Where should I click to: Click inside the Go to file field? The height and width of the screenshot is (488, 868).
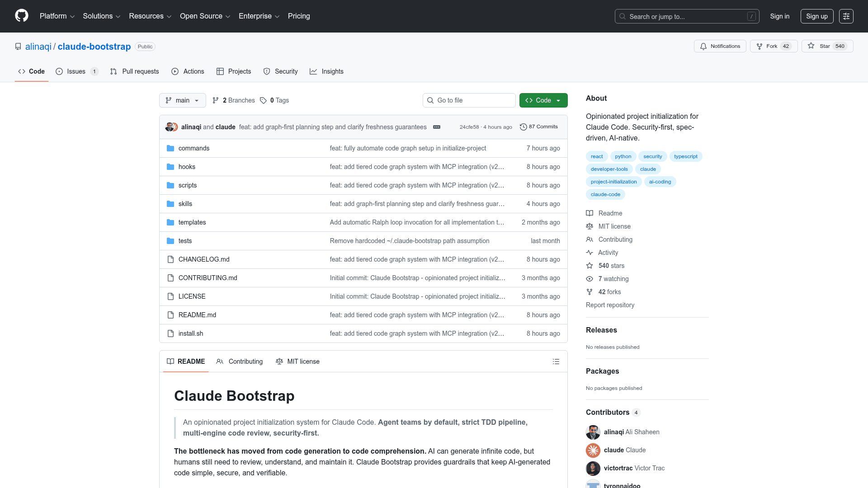coord(469,100)
